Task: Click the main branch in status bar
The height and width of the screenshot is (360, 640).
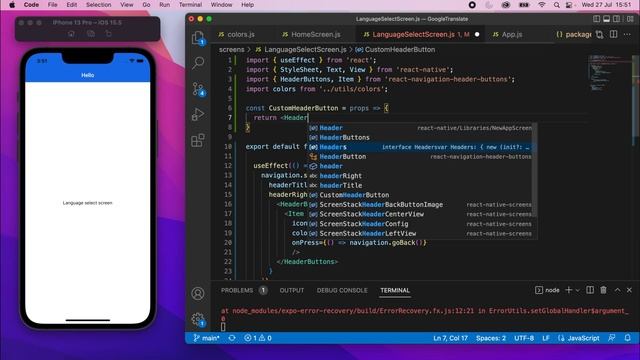Action: click(x=207, y=338)
